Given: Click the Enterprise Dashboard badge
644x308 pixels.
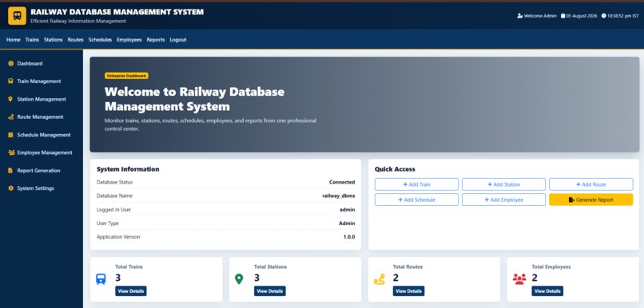Looking at the screenshot, I should coord(126,76).
